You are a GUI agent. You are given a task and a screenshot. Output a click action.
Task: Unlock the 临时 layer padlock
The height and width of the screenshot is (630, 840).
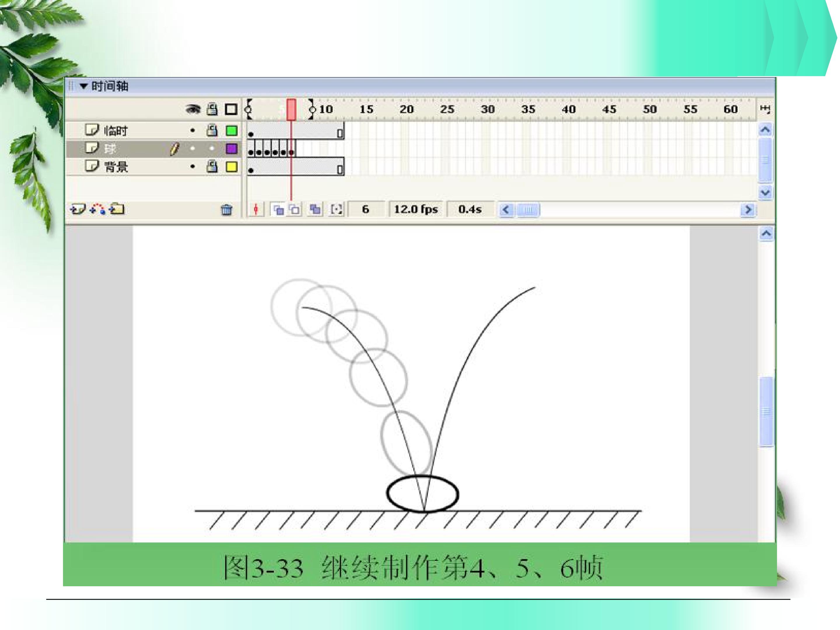tap(212, 131)
